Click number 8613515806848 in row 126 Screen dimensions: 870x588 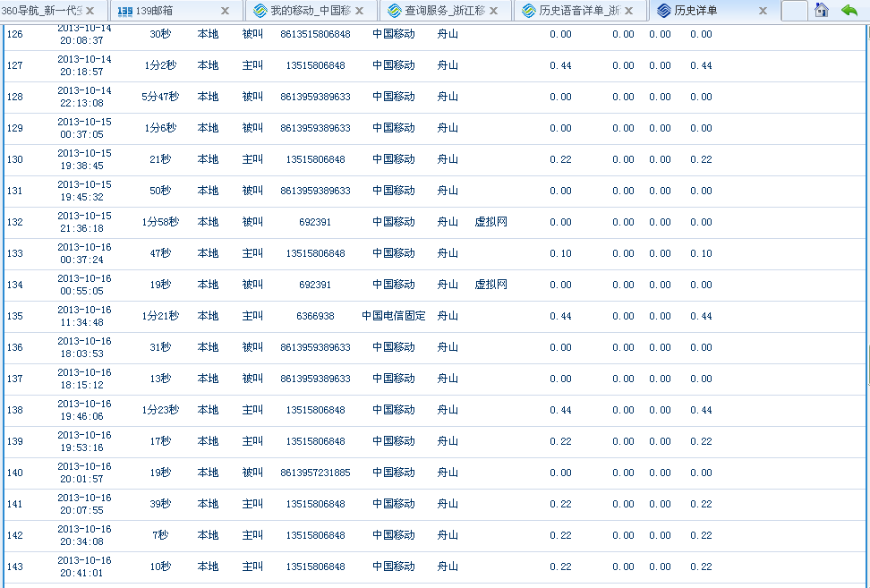(315, 34)
